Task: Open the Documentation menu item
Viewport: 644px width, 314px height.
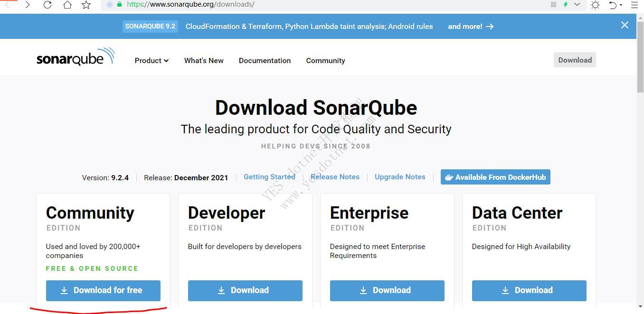Action: (265, 61)
